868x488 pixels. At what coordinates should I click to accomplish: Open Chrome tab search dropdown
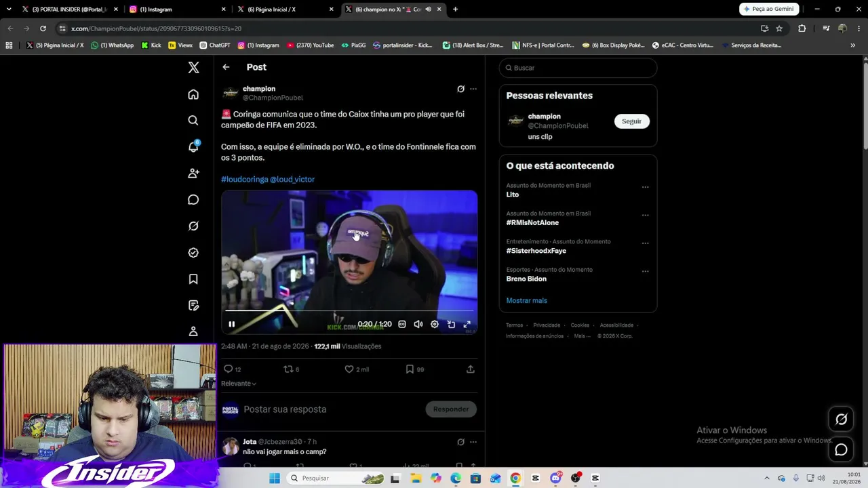click(9, 9)
